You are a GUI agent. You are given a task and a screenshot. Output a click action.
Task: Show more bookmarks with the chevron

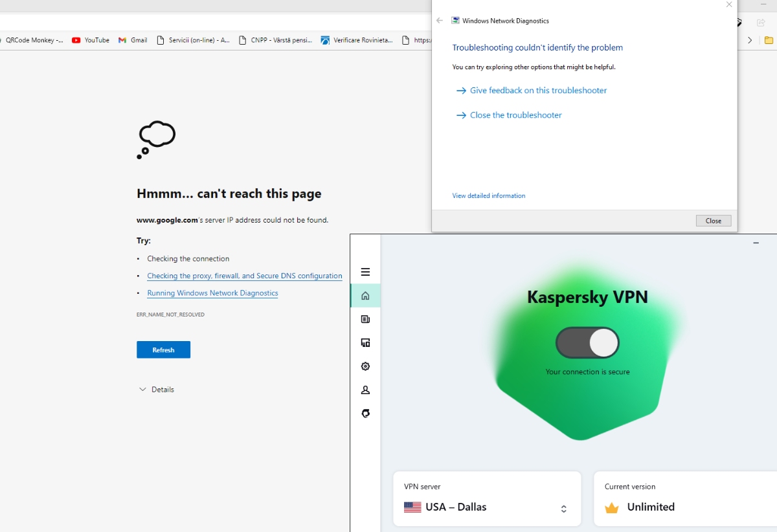[750, 40]
